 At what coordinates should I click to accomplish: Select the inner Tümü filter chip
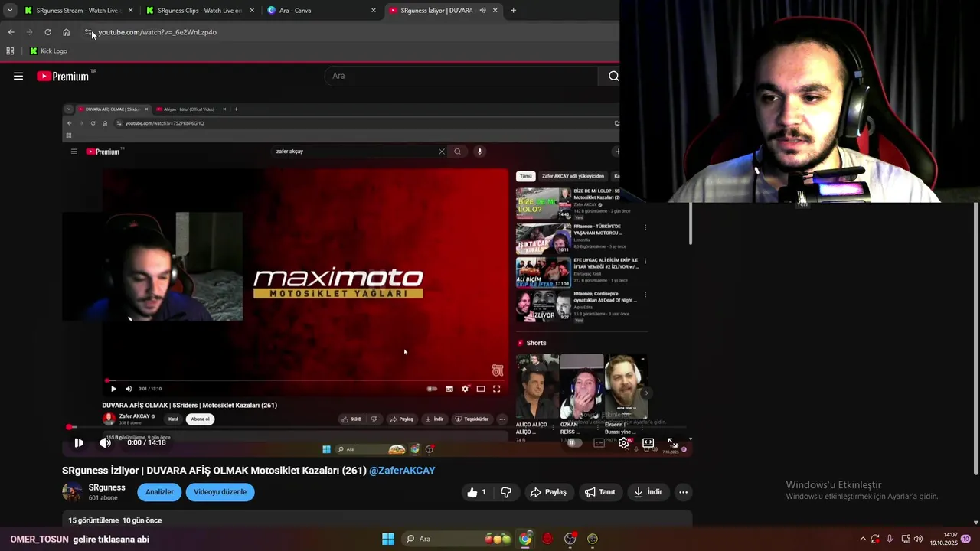click(525, 176)
